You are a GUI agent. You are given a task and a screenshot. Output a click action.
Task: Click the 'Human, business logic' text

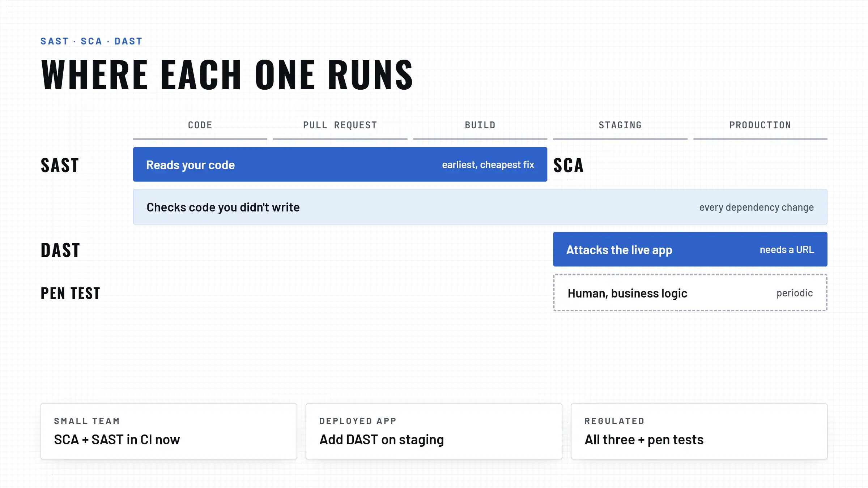627,294
